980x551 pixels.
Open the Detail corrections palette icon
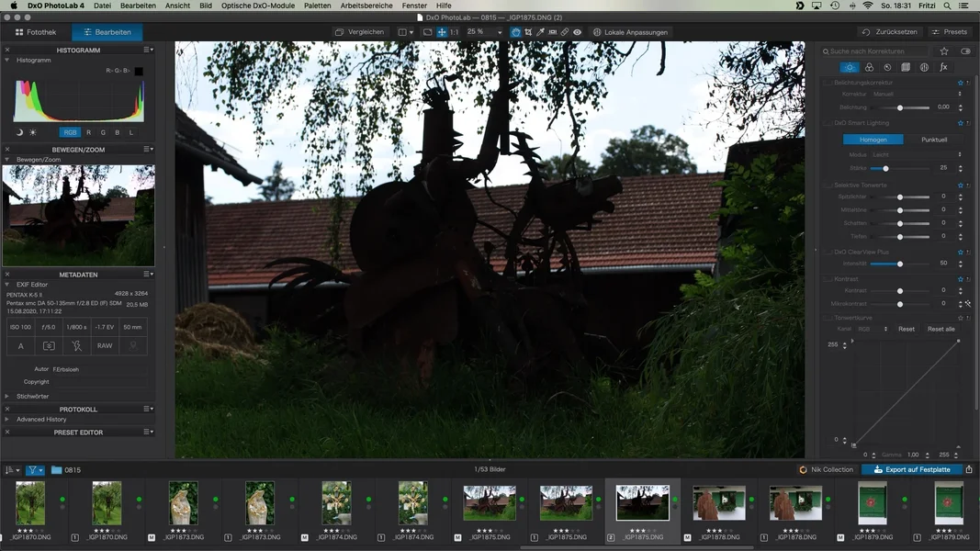[887, 67]
